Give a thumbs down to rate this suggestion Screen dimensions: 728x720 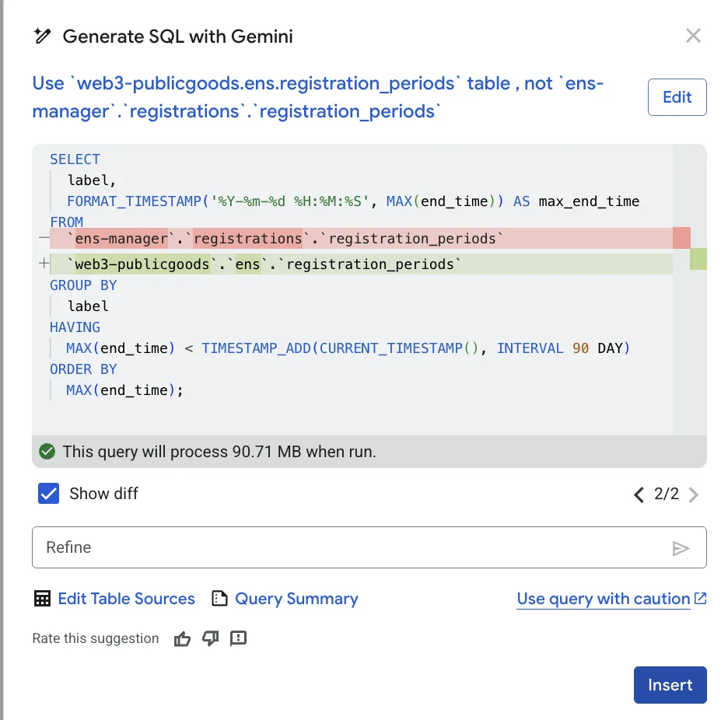210,638
